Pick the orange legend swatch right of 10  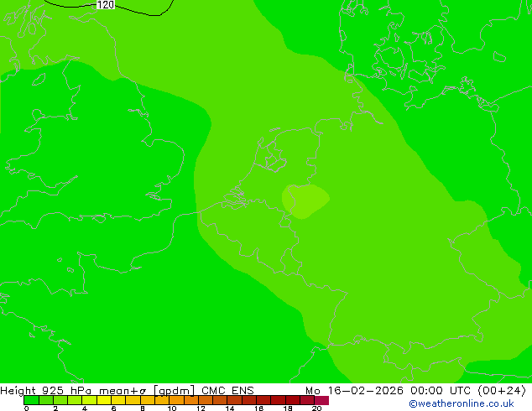pos(176,400)
